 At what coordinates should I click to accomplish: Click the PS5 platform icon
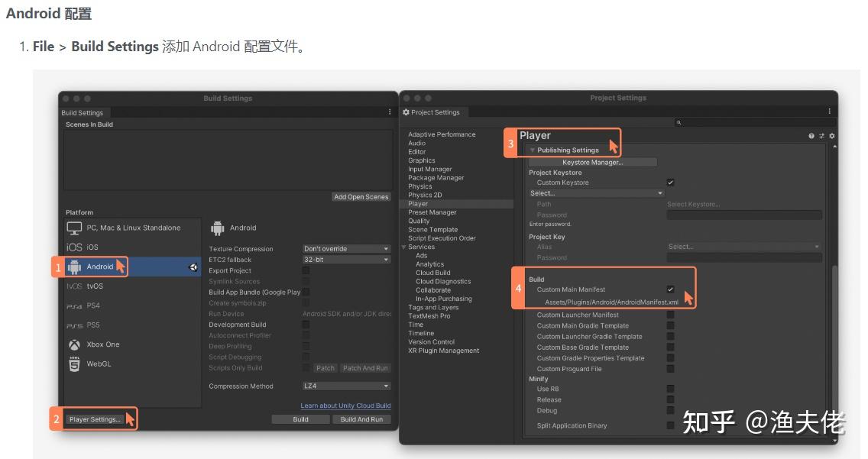pos(74,325)
